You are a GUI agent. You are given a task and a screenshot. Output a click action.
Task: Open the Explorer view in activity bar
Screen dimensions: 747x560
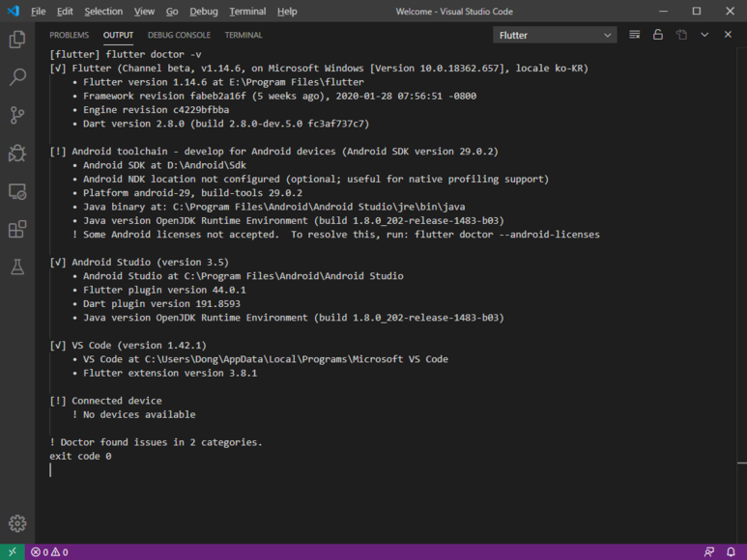click(x=17, y=39)
